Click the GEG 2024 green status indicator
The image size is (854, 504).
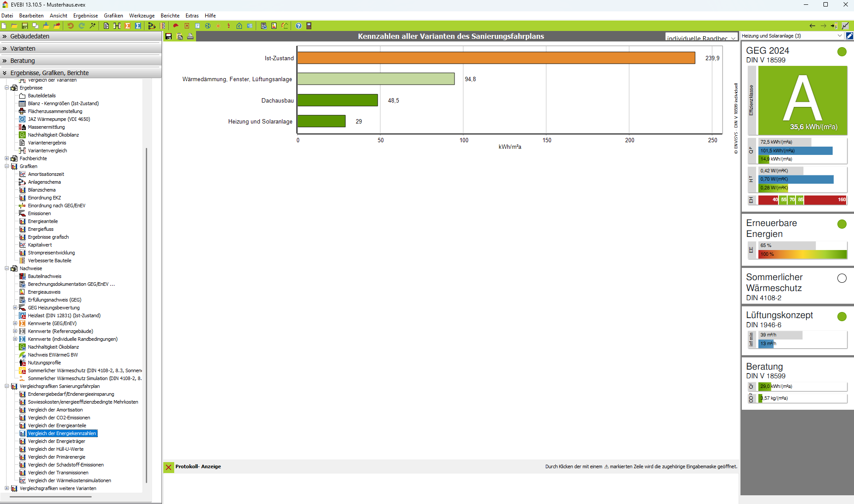(x=842, y=52)
